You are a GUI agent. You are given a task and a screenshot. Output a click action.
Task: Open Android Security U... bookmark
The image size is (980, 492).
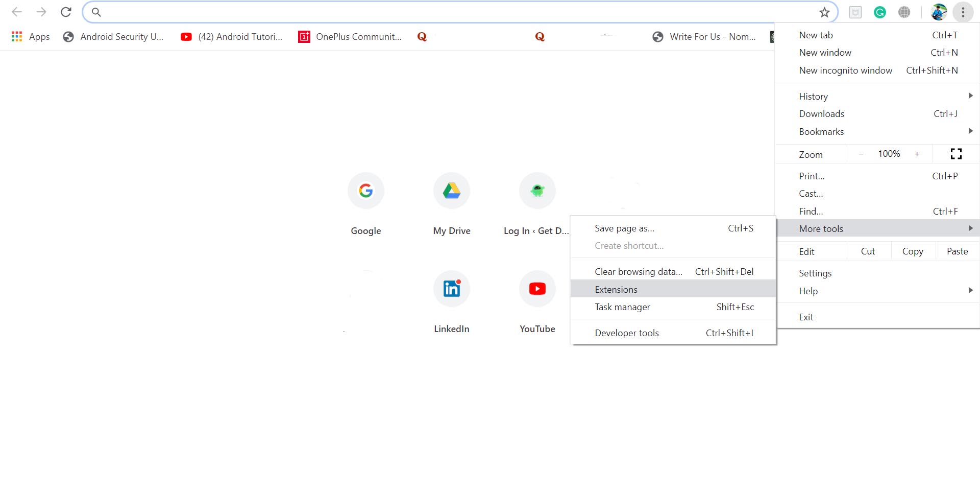coord(113,37)
